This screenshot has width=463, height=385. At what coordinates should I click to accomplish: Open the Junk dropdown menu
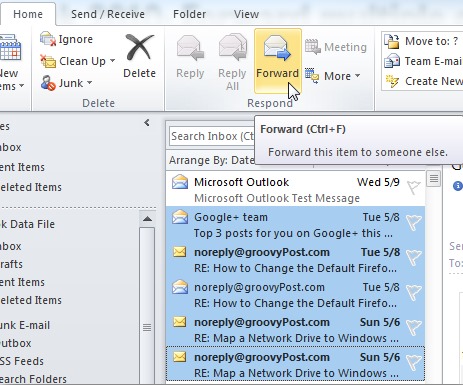coord(89,83)
